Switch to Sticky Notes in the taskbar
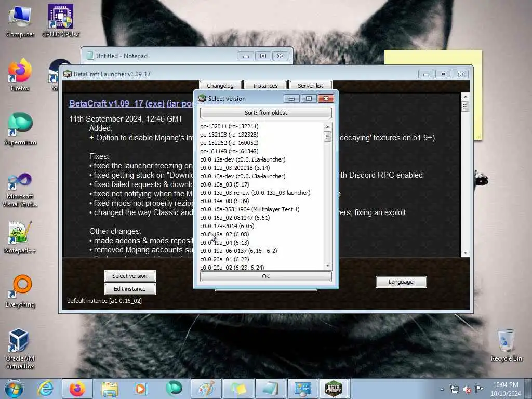Viewport: 532px width, 399px height. (238, 389)
